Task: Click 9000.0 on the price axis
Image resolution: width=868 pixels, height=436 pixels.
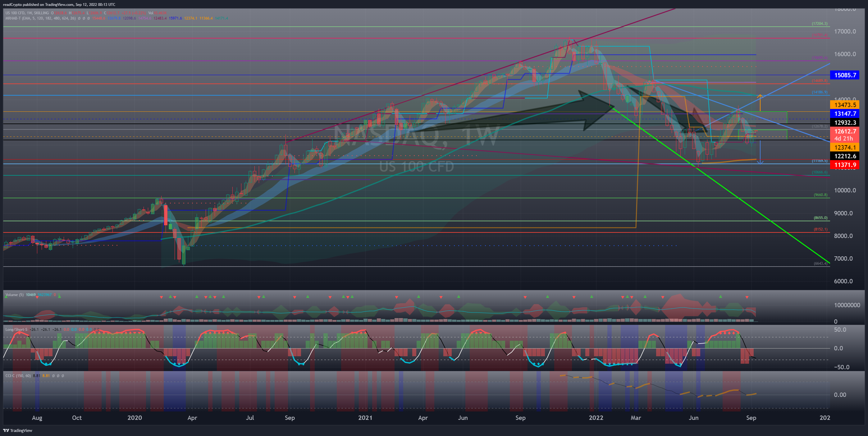Action: [843, 213]
